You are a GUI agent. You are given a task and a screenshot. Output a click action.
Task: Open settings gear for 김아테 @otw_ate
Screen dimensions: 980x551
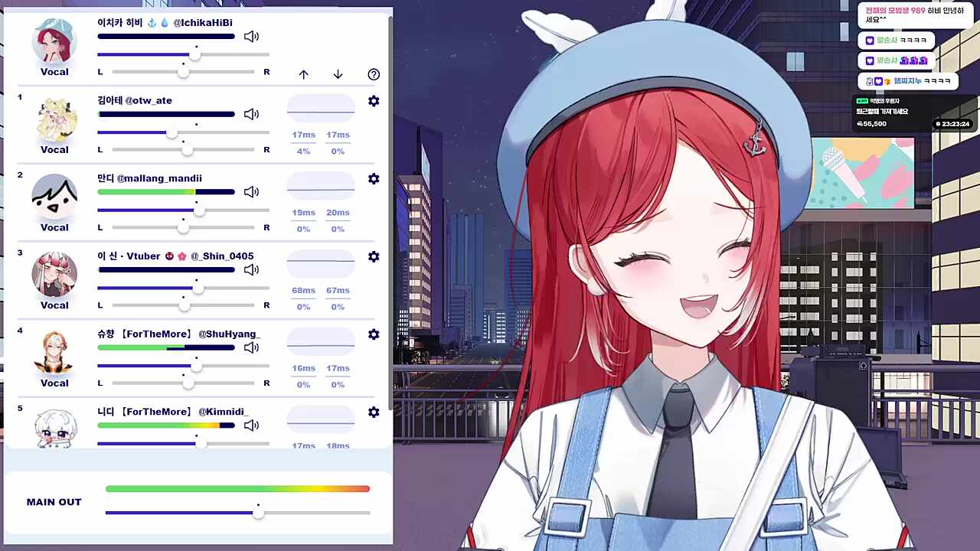[374, 101]
